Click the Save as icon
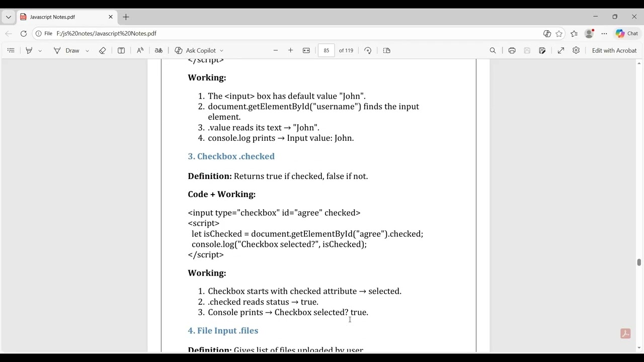The image size is (644, 362). tap(542, 50)
